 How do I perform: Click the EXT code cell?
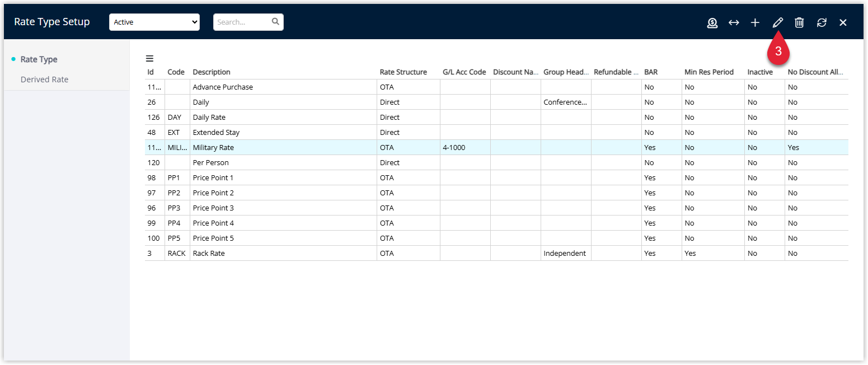[x=177, y=133]
